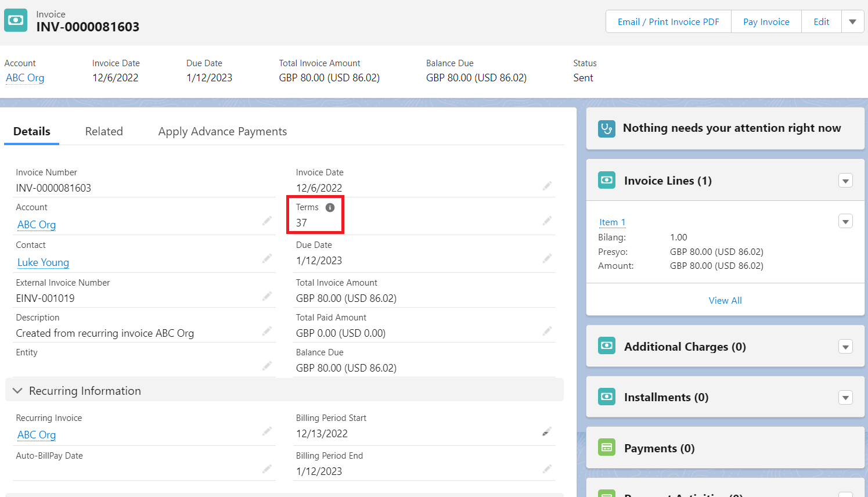
Task: Open the Item 1 row actions dropdown
Action: tap(845, 222)
